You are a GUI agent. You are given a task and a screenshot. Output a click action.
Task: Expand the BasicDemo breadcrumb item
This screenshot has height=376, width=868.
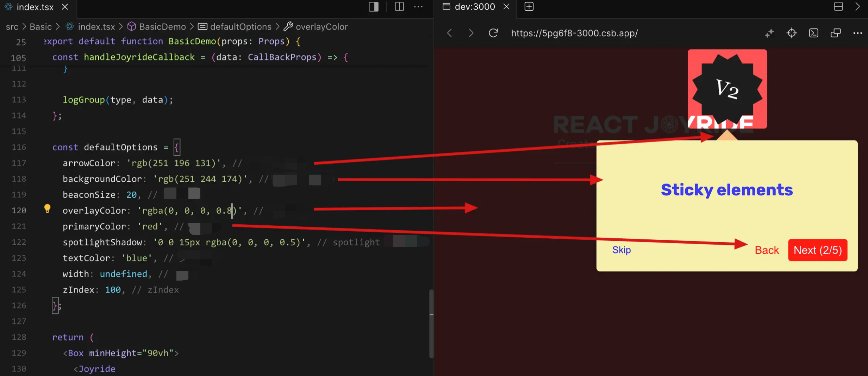point(162,27)
